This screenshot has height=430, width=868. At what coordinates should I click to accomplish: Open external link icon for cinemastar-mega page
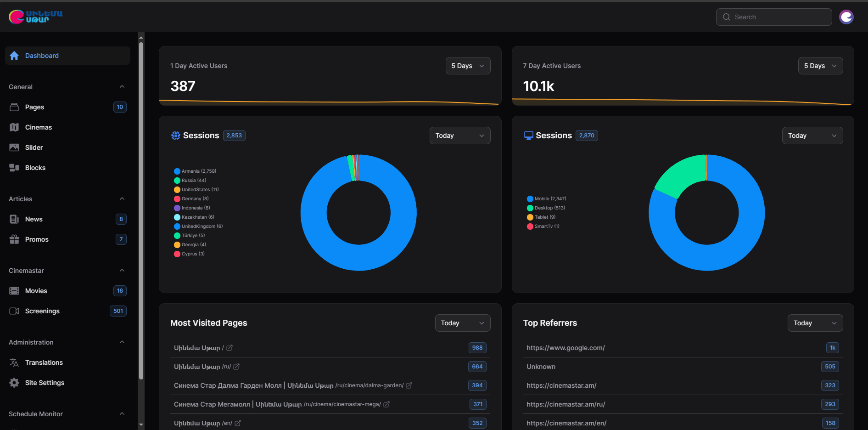click(386, 404)
